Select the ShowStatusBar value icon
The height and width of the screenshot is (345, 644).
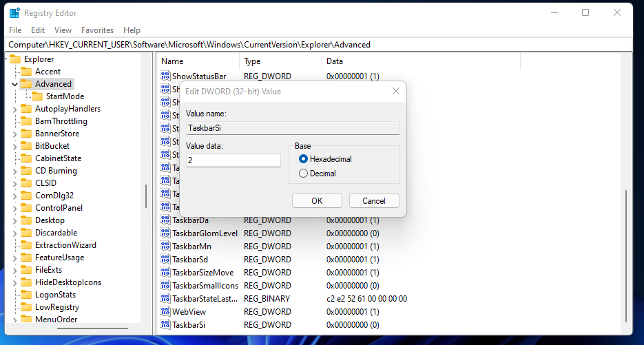[165, 76]
